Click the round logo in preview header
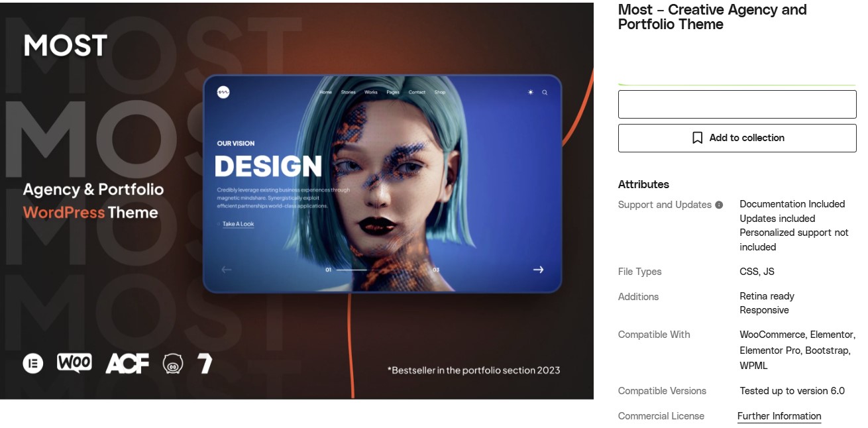Viewport: 868px width, 428px height. pyautogui.click(x=223, y=93)
